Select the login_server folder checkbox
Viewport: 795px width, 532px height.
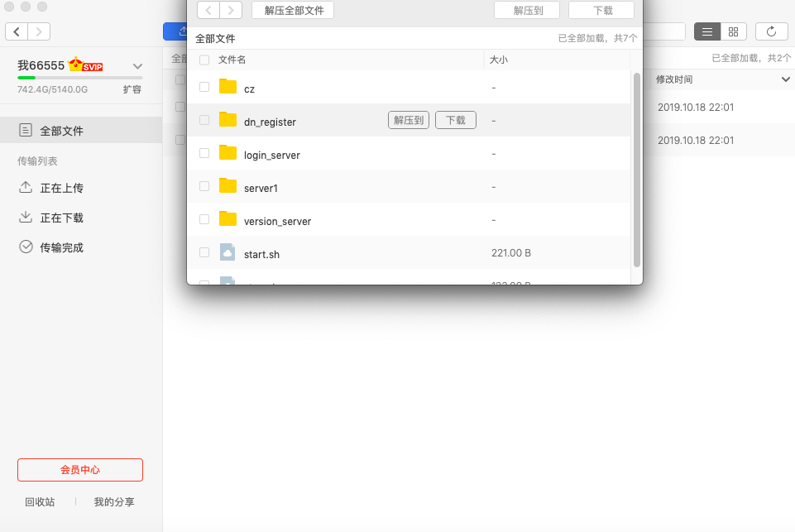204,154
